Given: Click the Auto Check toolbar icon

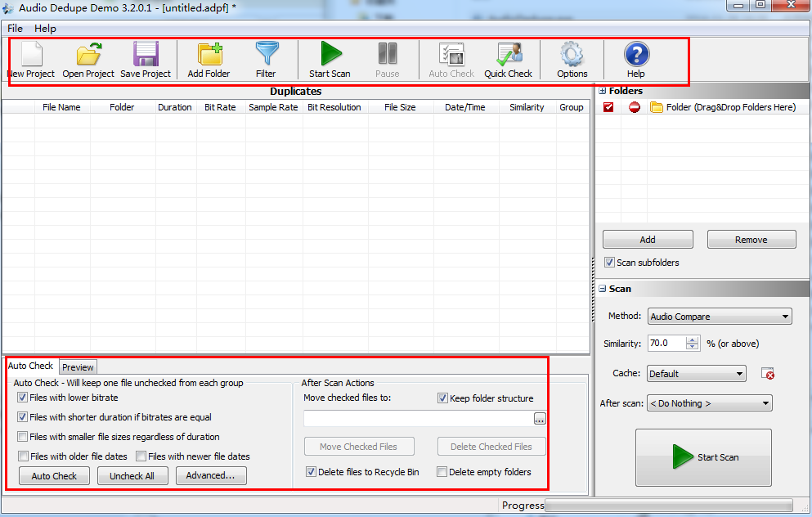Looking at the screenshot, I should click(451, 54).
